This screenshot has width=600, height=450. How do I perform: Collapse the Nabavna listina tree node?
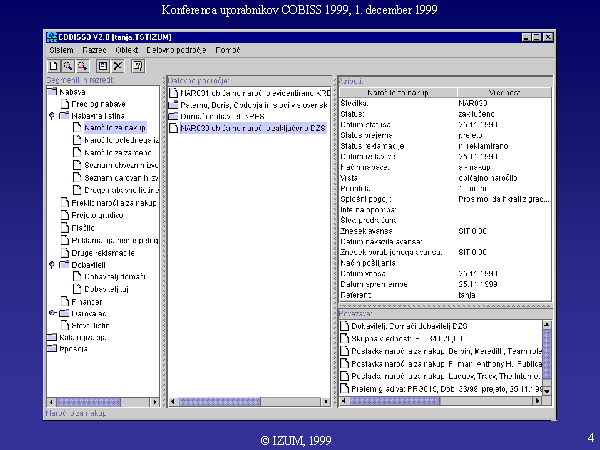(51, 116)
